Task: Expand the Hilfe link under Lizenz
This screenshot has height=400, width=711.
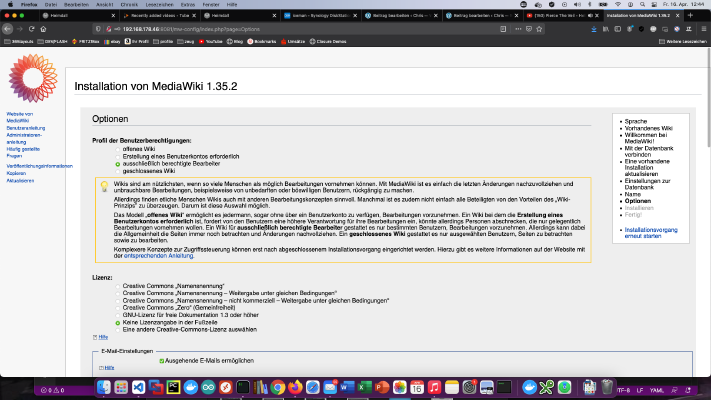Action: 103,337
